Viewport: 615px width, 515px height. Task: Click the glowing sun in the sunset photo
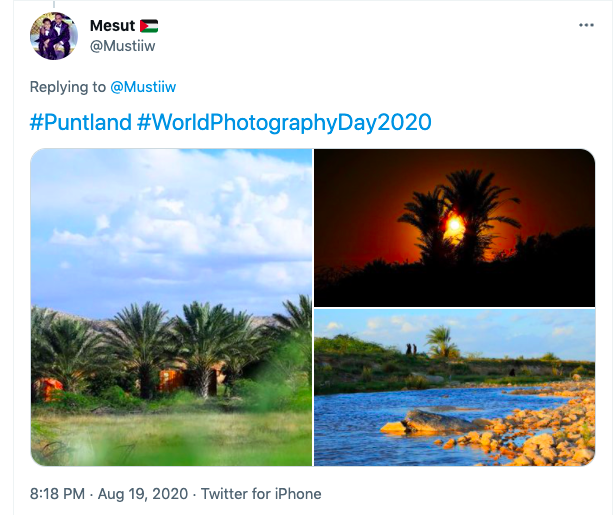[x=455, y=225]
